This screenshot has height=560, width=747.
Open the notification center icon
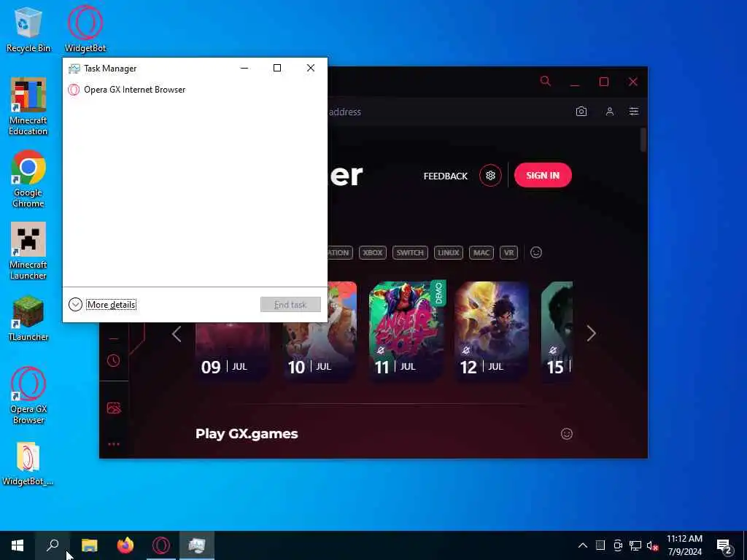(x=724, y=547)
